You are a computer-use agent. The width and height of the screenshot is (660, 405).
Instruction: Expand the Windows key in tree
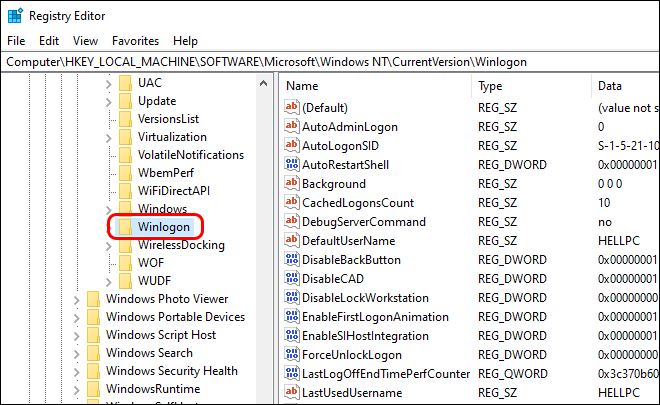[109, 209]
